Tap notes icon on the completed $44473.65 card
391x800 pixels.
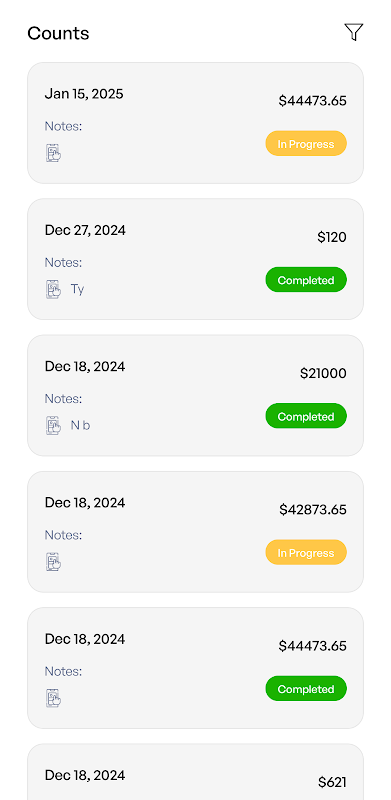54,698
